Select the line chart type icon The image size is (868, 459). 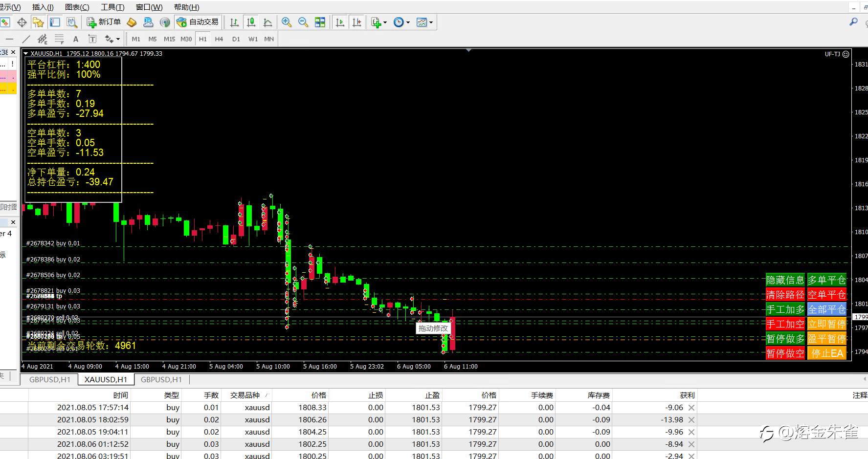[x=268, y=22]
